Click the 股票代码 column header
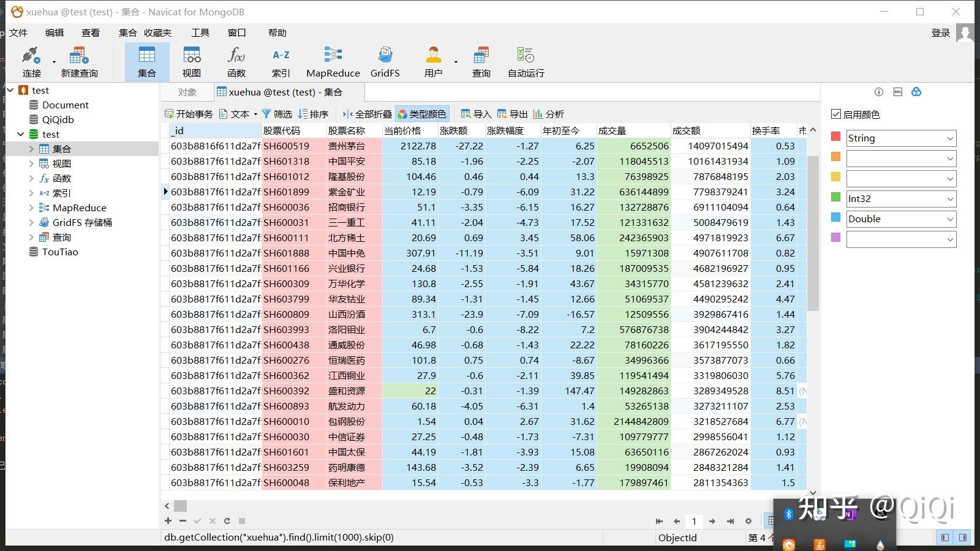This screenshot has width=980, height=551. 294,130
